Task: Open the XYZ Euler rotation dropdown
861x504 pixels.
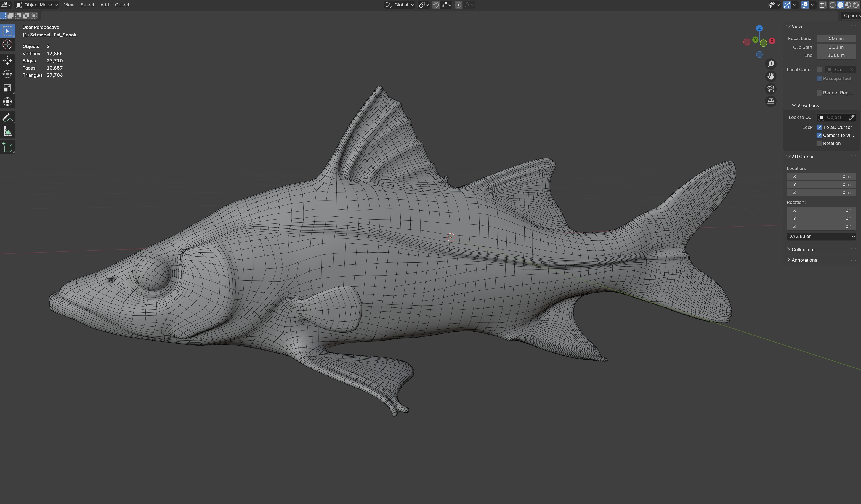Action: click(821, 237)
